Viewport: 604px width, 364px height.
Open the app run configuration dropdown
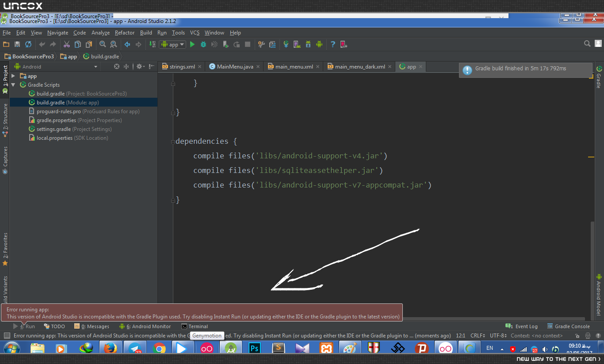(x=172, y=44)
